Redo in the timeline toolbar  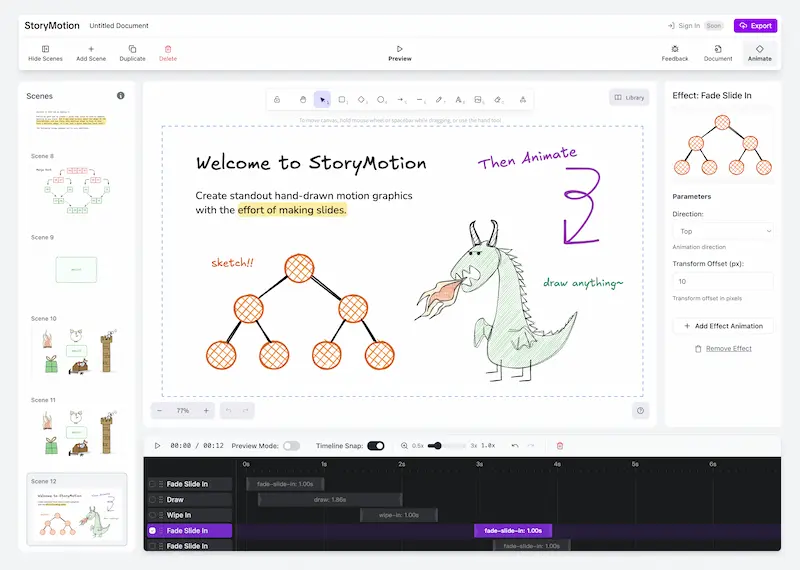[x=531, y=445]
